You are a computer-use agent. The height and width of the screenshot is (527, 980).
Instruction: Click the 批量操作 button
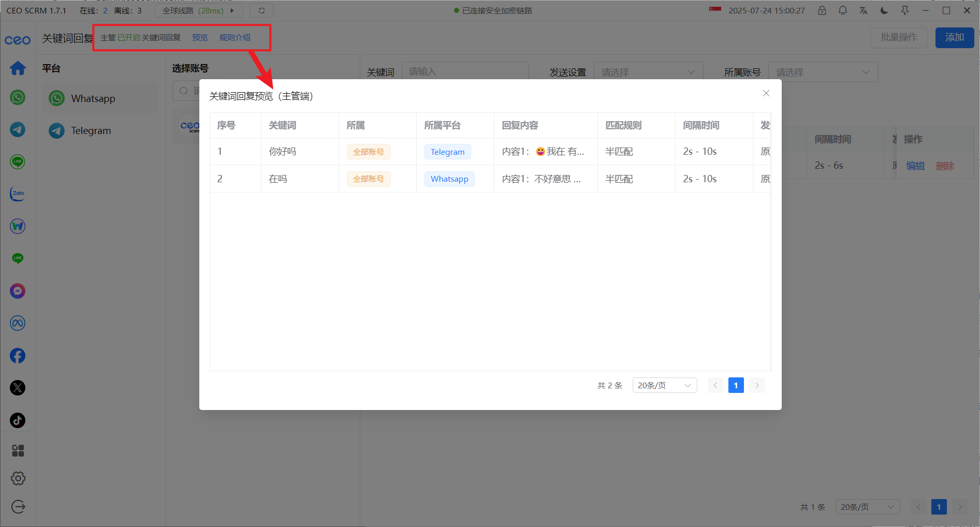[x=899, y=37]
